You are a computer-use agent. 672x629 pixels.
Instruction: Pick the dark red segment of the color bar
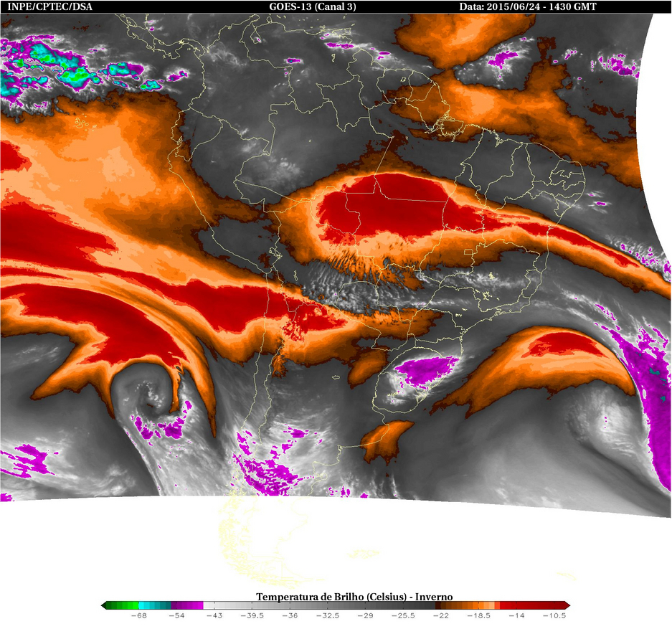[x=532, y=605]
